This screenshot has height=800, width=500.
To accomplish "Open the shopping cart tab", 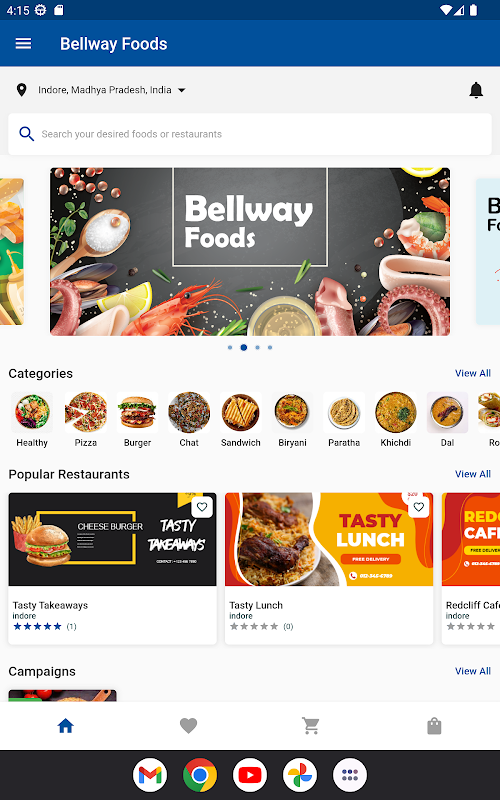I will (311, 726).
